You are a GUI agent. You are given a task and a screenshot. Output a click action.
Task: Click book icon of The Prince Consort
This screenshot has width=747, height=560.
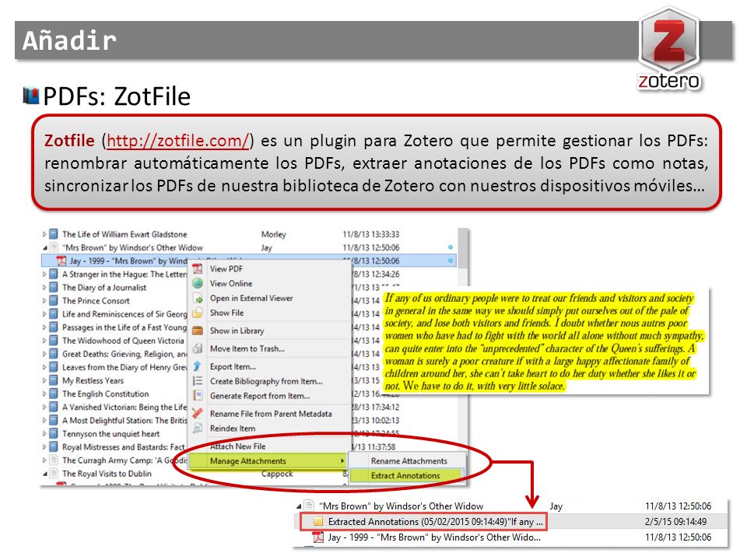pos(54,301)
